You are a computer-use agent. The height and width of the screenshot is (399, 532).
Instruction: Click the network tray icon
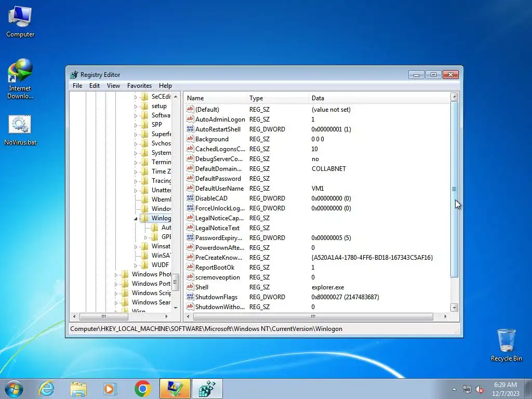click(x=467, y=390)
